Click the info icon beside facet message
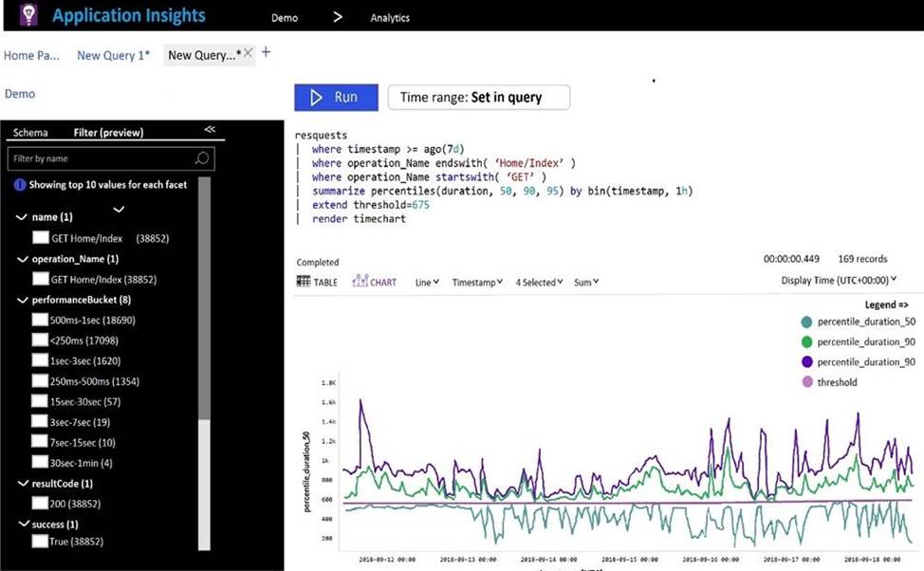Screen dimensions: 924x571 point(19,185)
